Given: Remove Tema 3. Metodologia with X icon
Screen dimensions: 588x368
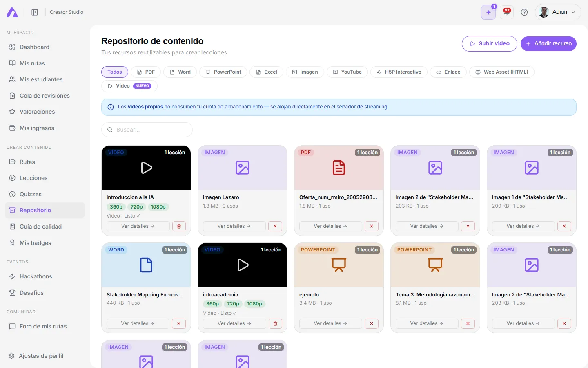Looking at the screenshot, I should point(468,323).
